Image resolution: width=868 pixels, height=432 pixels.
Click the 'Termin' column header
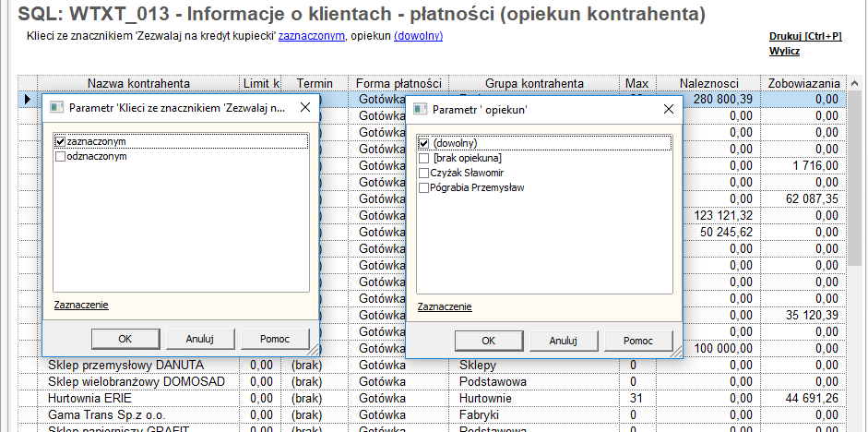pyautogui.click(x=315, y=83)
